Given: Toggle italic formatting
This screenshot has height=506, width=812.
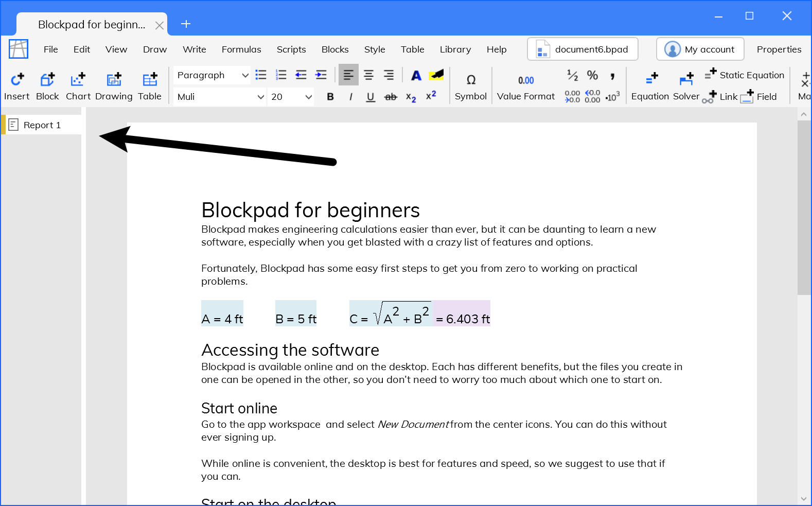Looking at the screenshot, I should pyautogui.click(x=350, y=97).
